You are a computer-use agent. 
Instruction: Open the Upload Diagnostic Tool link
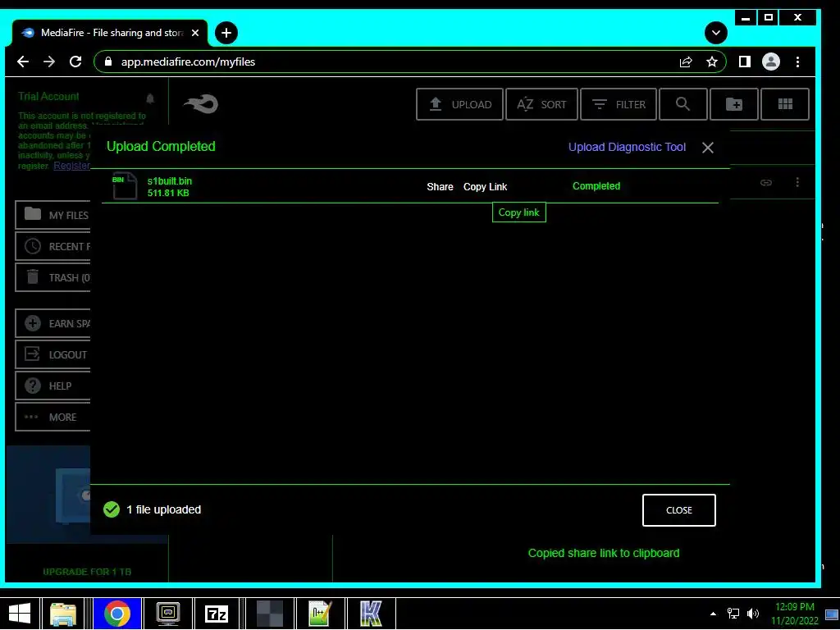627,148
